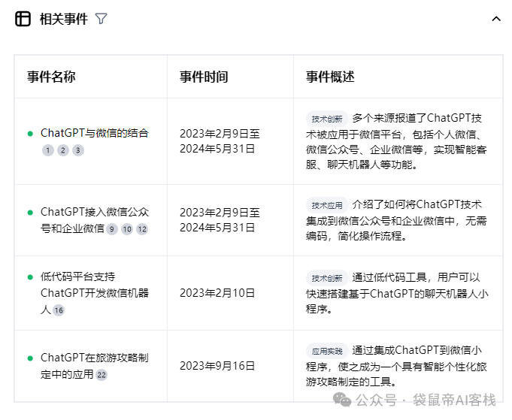This screenshot has height=420, width=512.
Task: Click the 技术创新 tag in the 低代码 row
Action: point(327,278)
